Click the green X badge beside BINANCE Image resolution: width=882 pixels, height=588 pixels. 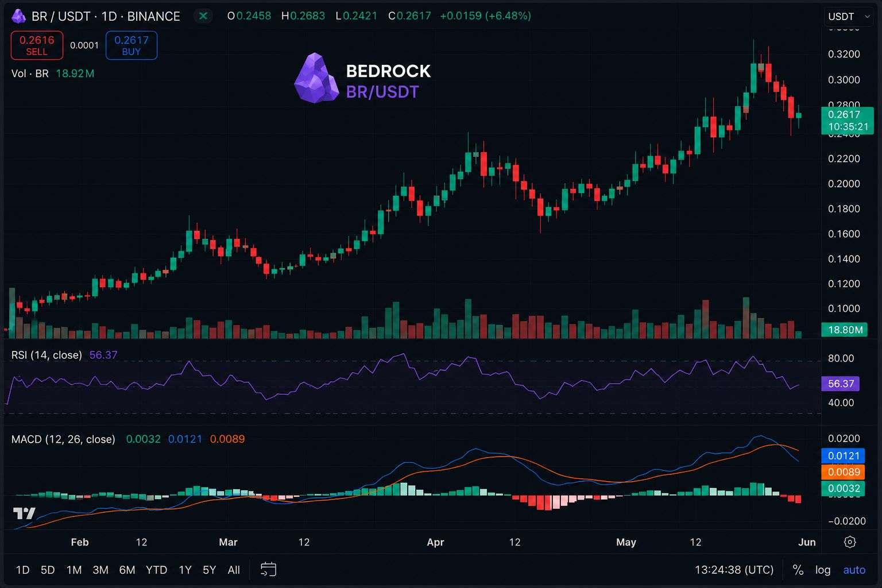click(x=203, y=16)
